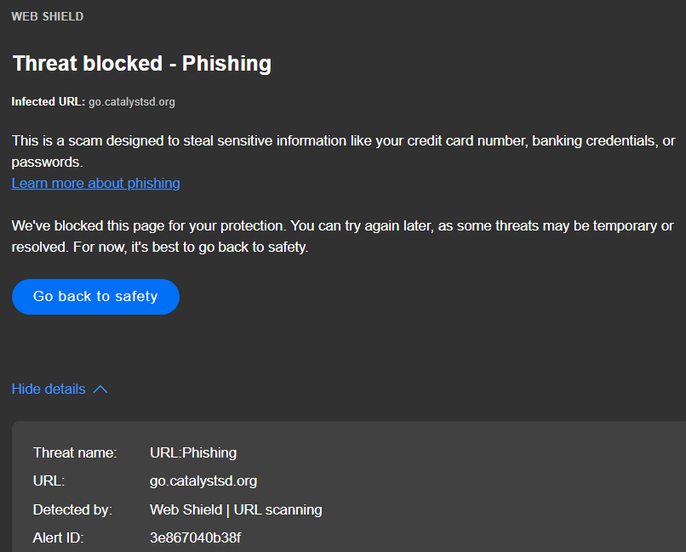Click the Detected by: label
Viewport: 686px width, 552px height.
[72, 510]
